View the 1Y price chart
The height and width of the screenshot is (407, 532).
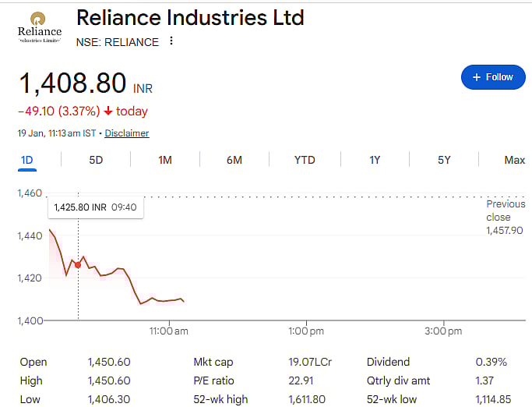(375, 160)
